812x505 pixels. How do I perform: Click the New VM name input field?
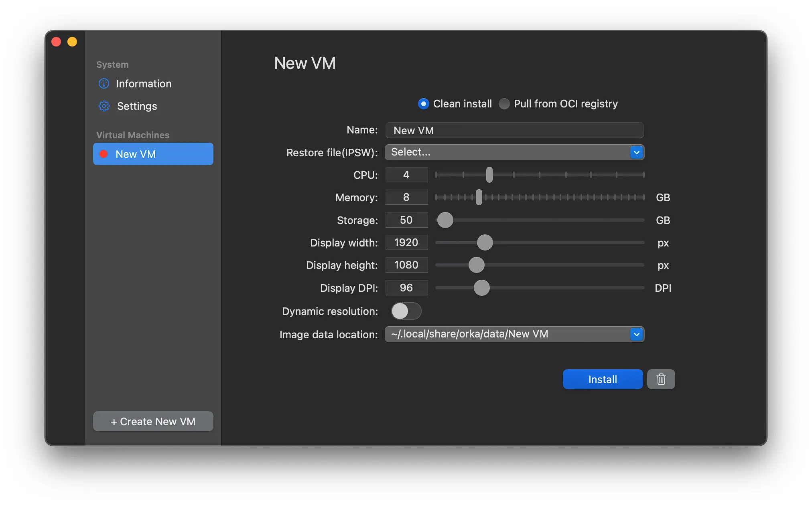tap(515, 130)
